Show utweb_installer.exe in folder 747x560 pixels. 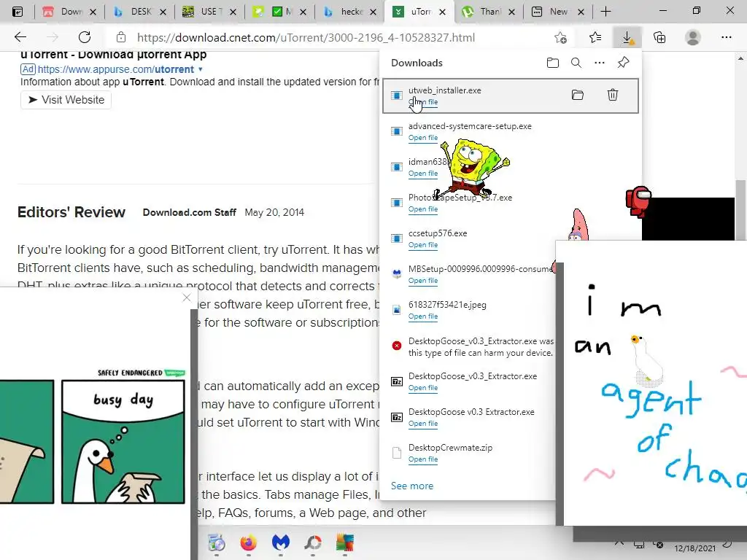pos(578,95)
